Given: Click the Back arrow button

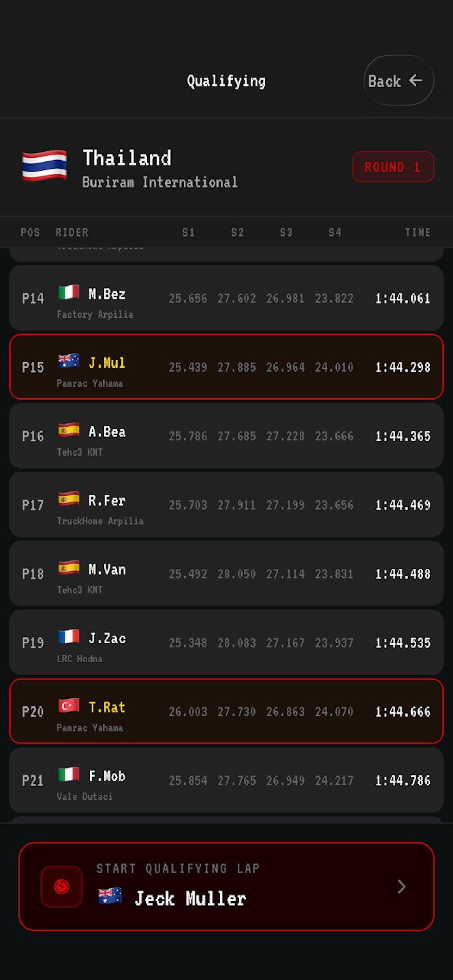Looking at the screenshot, I should click(x=399, y=80).
